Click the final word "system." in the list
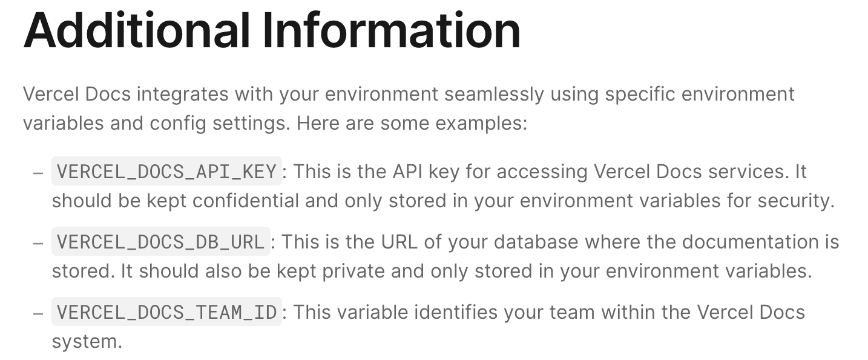Viewport: 868px width, 360px height. click(x=87, y=342)
